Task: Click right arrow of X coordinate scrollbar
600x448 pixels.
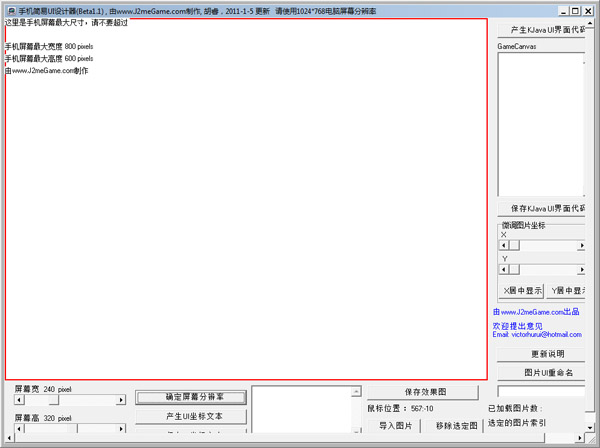Action: (581, 245)
